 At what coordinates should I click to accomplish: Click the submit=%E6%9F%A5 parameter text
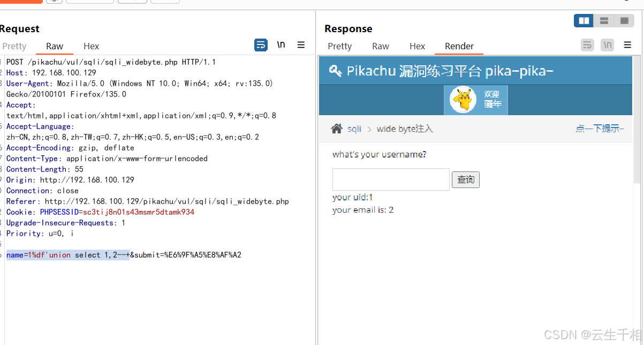tap(188, 255)
